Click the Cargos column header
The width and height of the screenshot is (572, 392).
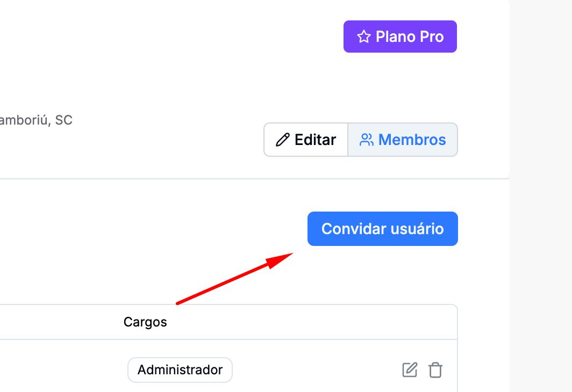pyautogui.click(x=145, y=322)
